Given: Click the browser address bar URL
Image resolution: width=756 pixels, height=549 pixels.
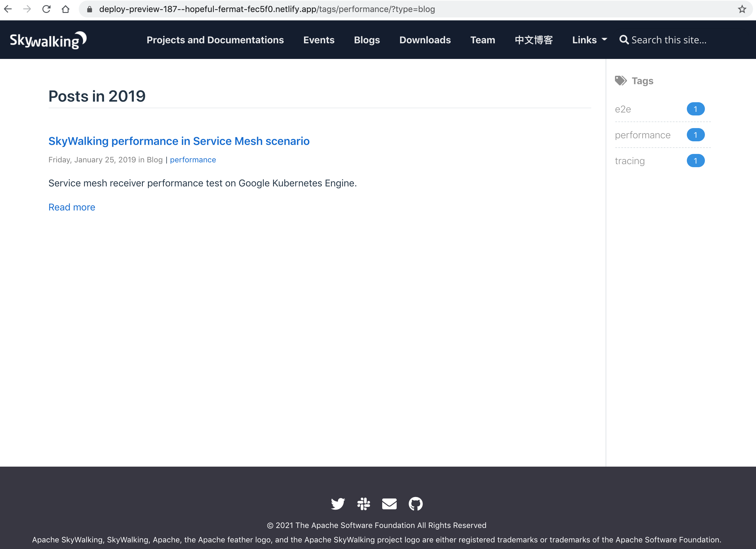Looking at the screenshot, I should pyautogui.click(x=267, y=9).
